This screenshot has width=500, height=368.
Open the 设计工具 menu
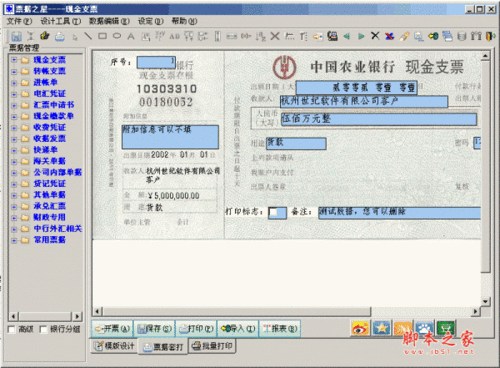61,21
